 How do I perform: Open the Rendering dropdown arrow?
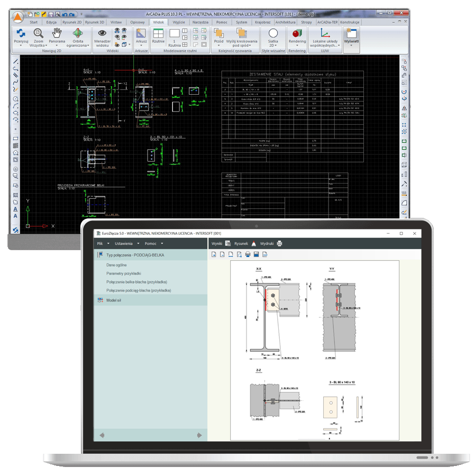297,45
